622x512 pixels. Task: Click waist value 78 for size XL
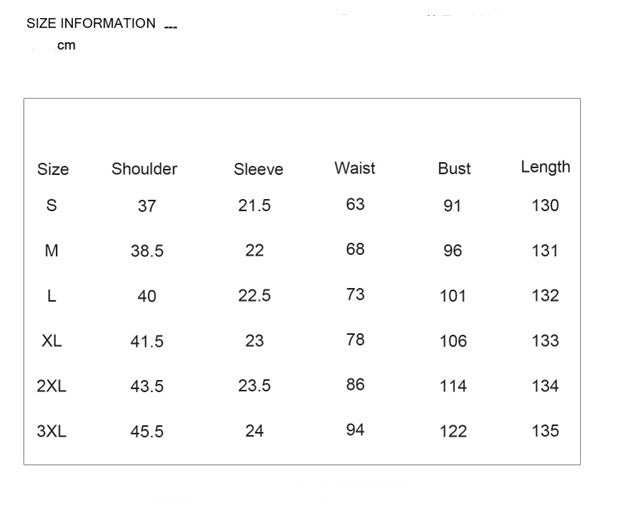[355, 339]
